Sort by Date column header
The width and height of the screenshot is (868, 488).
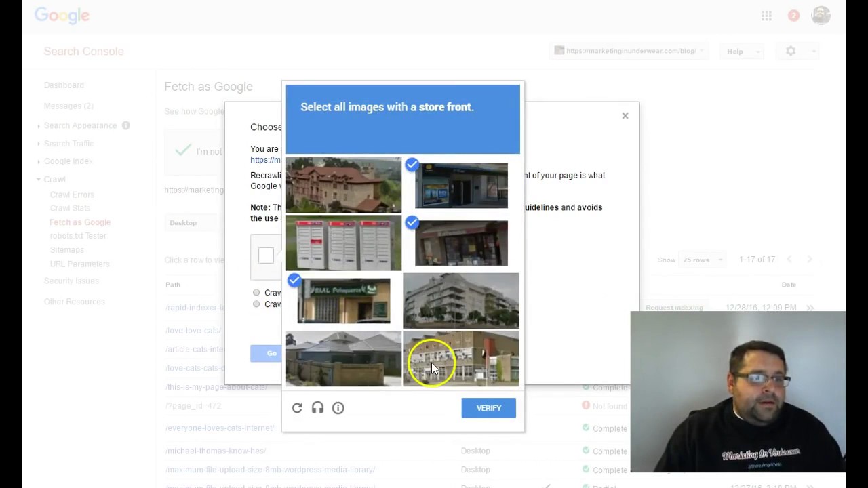[789, 285]
